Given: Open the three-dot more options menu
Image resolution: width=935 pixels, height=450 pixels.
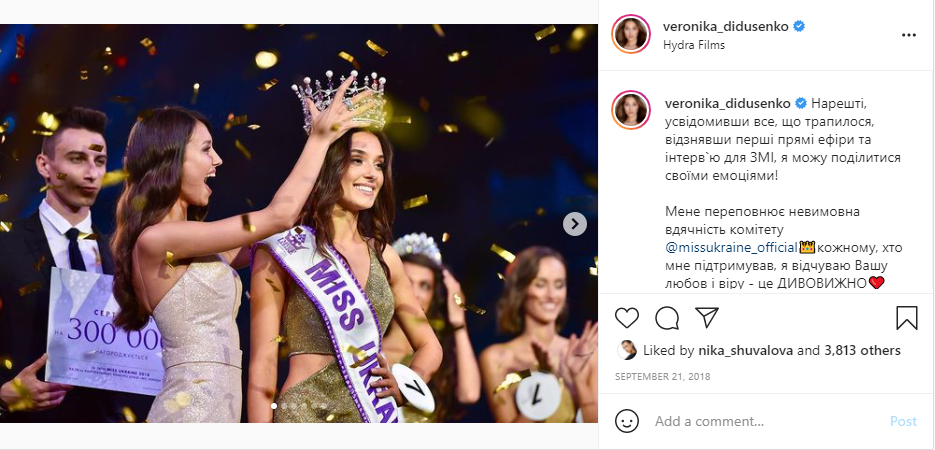Looking at the screenshot, I should [x=908, y=35].
